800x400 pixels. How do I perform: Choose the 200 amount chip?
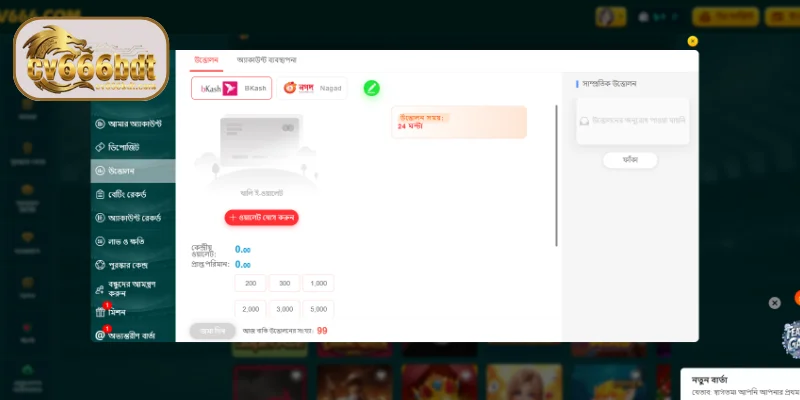coord(251,283)
